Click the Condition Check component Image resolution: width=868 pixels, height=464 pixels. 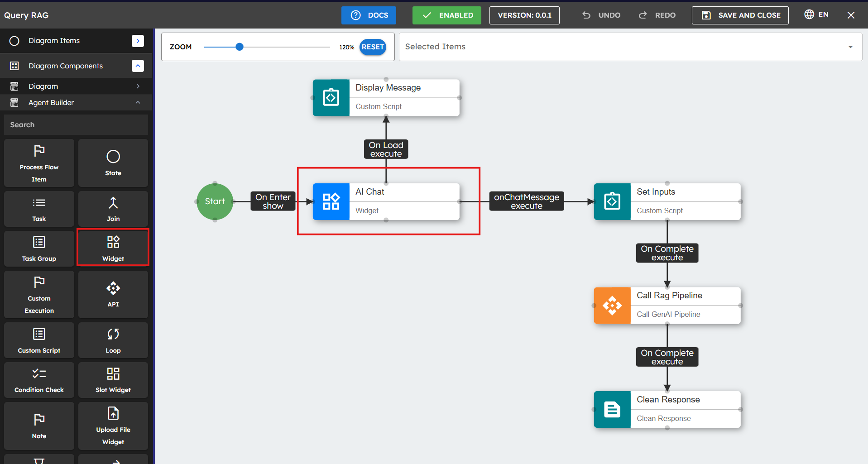pyautogui.click(x=39, y=380)
